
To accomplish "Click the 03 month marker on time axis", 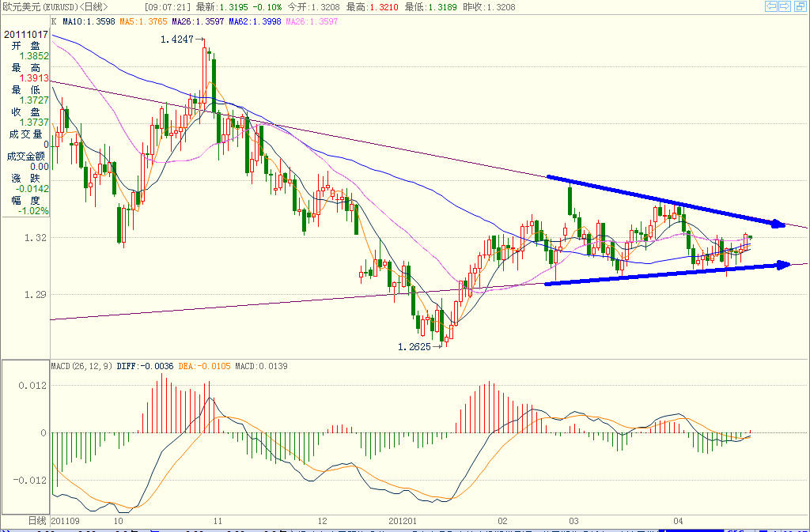I will pyautogui.click(x=573, y=521).
